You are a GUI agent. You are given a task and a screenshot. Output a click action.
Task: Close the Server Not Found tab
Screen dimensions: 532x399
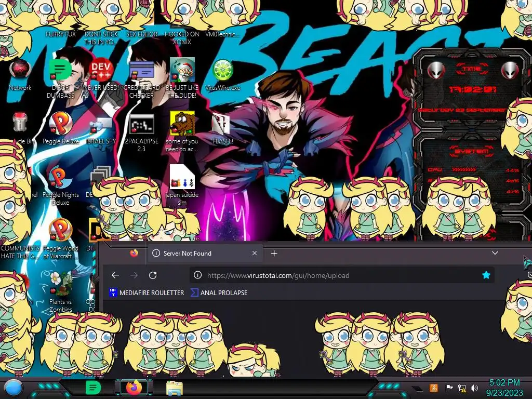click(255, 253)
